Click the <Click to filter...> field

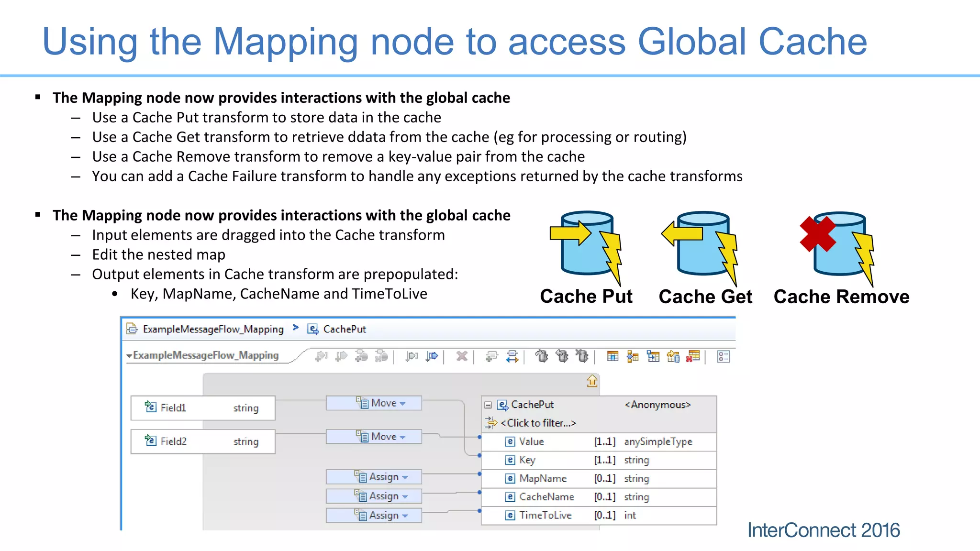[538, 423]
